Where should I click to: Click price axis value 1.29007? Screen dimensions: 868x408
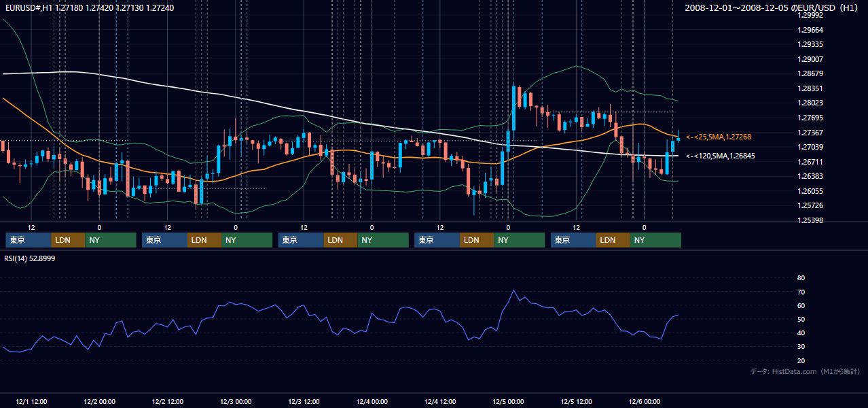[x=810, y=59]
